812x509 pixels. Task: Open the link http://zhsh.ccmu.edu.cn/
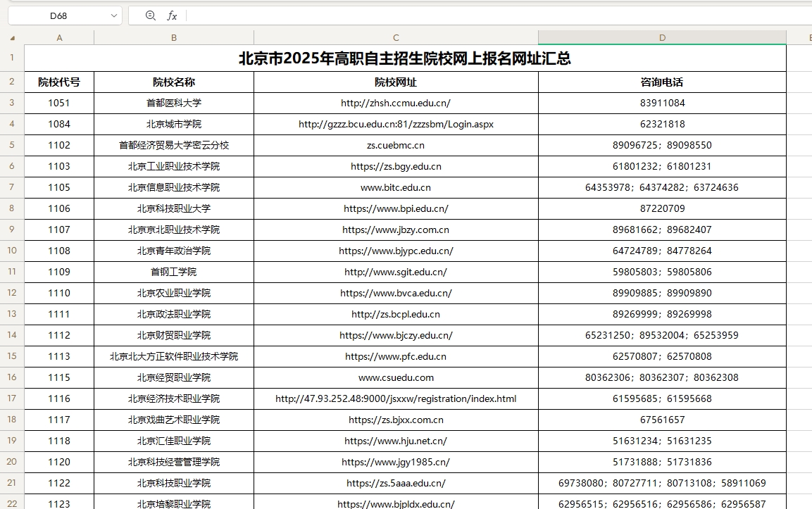[x=396, y=103]
